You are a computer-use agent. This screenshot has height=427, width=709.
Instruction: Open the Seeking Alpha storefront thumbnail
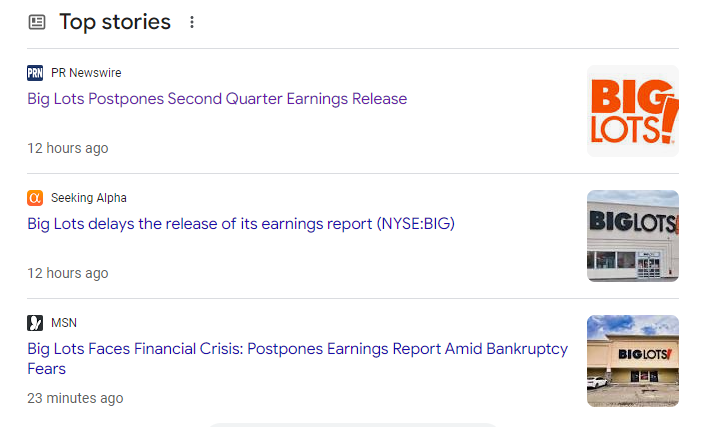(x=632, y=236)
